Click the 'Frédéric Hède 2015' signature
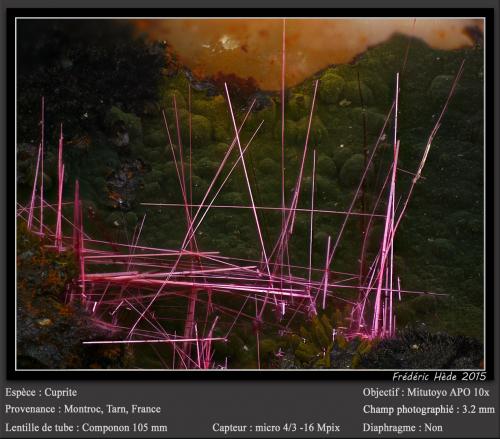 (x=439, y=377)
